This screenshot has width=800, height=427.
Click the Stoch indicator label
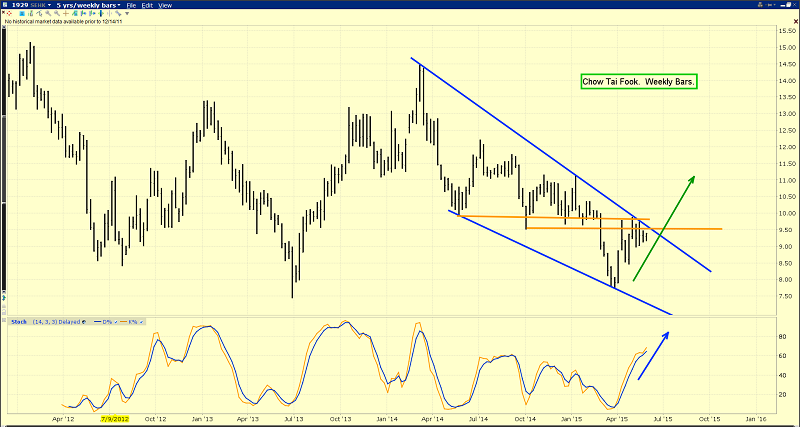tap(19, 322)
